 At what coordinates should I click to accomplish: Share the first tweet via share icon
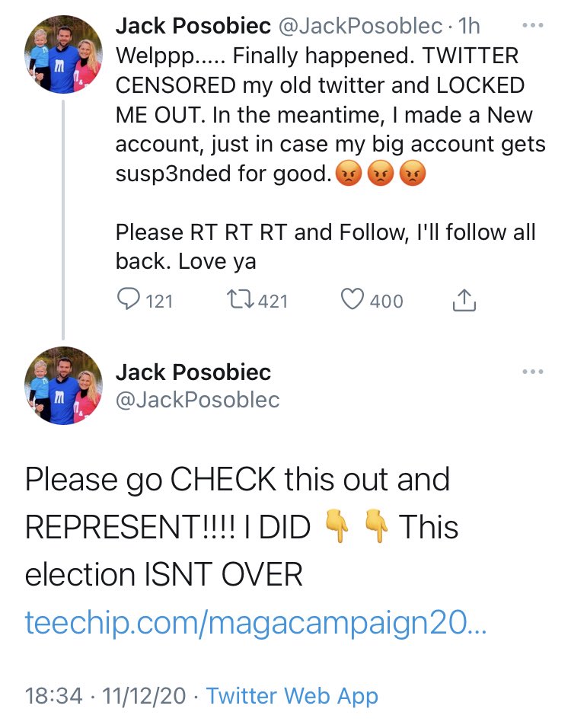[x=464, y=300]
